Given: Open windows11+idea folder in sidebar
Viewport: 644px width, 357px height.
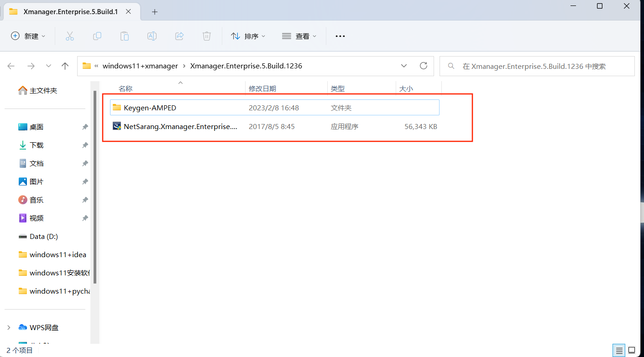Looking at the screenshot, I should point(52,255).
